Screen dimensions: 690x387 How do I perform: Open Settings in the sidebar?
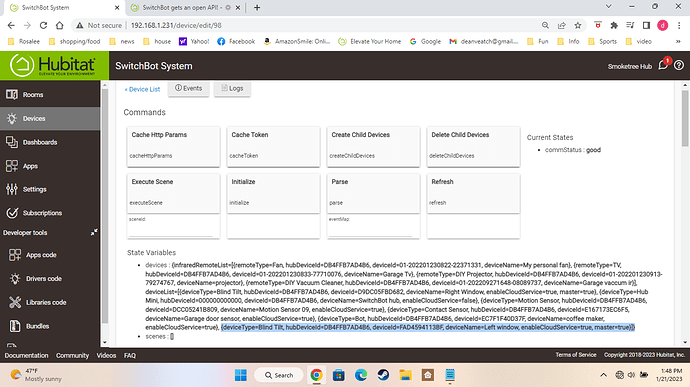(x=50, y=189)
